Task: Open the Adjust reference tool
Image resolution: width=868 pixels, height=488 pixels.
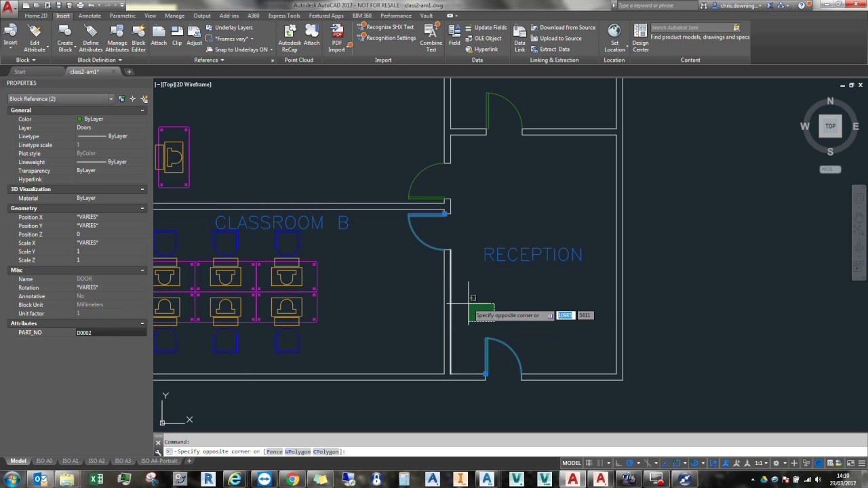Action: click(195, 35)
